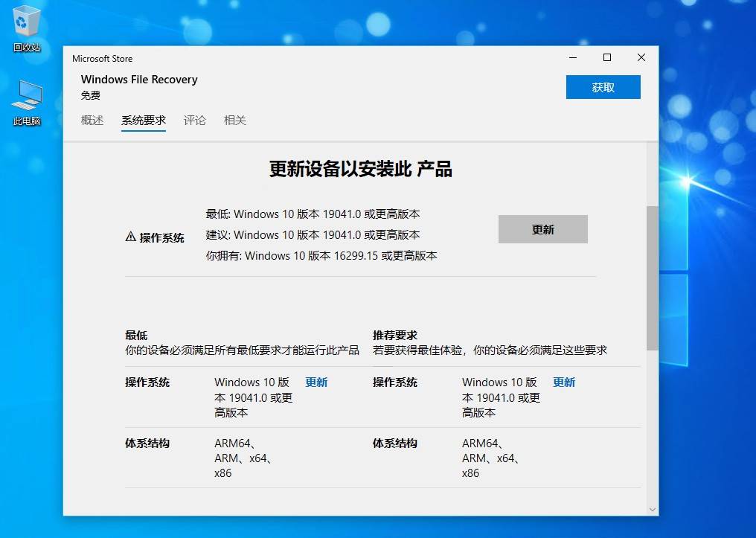This screenshot has width=756, height=538.
Task: Select the This PC (此电脑) desktop icon
Action: coord(26,102)
